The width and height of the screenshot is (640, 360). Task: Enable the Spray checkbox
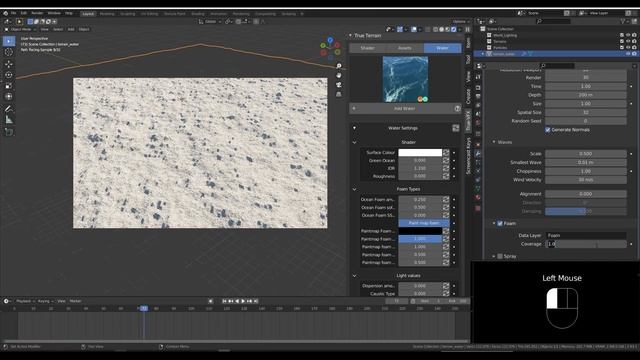tap(500, 256)
